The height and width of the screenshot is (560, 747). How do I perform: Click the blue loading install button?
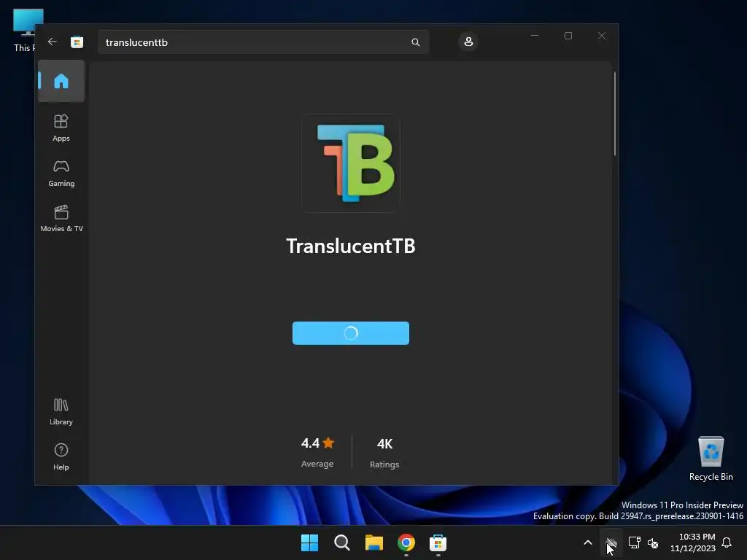pyautogui.click(x=351, y=332)
